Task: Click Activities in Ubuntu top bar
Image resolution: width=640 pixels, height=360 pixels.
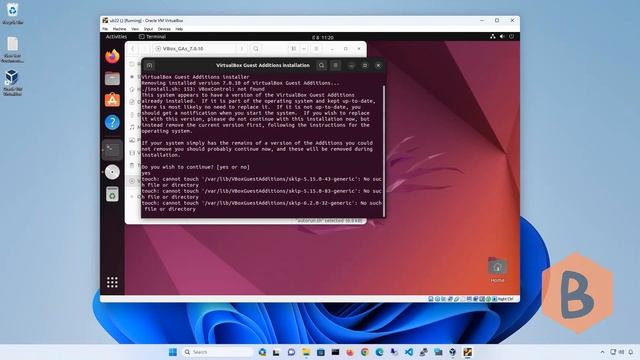Action: (x=116, y=37)
